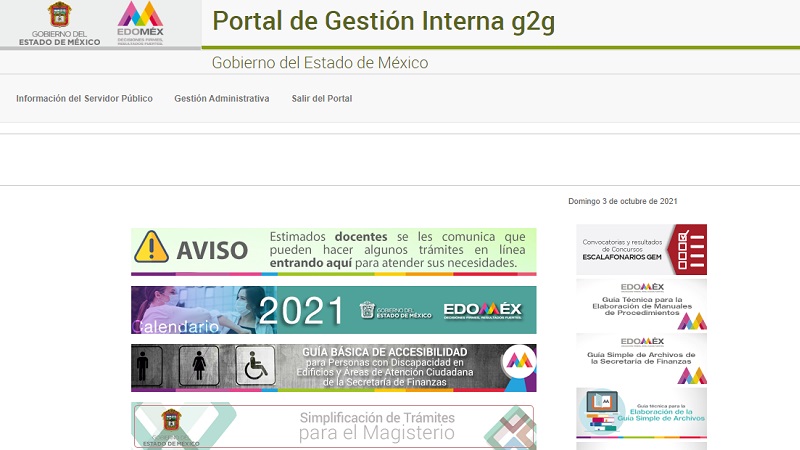Open Concursos Escalafonarios GEM card
This screenshot has height=450, width=800.
click(641, 249)
